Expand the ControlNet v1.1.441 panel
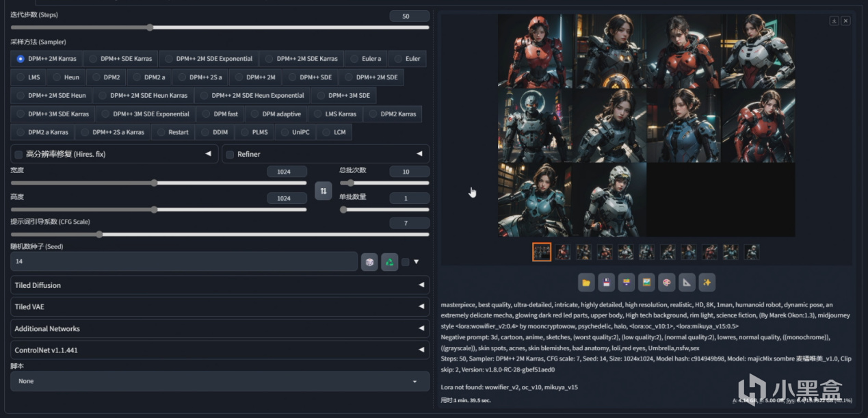The height and width of the screenshot is (418, 868). pyautogui.click(x=220, y=350)
